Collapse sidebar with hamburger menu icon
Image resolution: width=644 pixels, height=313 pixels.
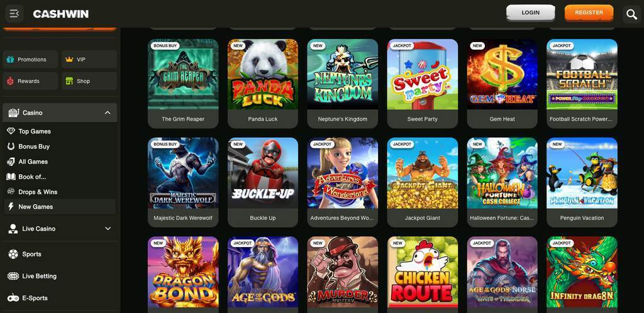[x=14, y=14]
